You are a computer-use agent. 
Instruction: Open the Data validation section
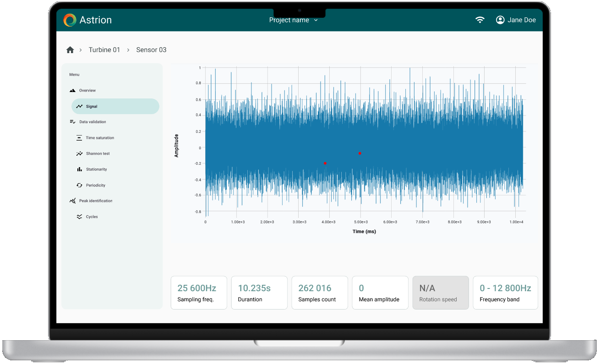pyautogui.click(x=93, y=122)
